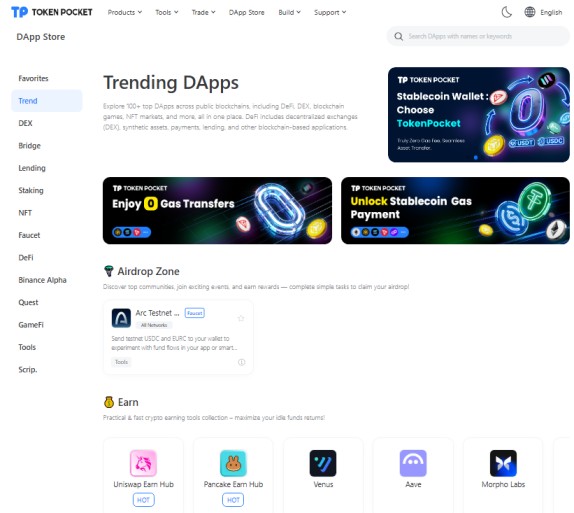Open the Tools sidebar category
This screenshot has width=574, height=513.
[27, 347]
